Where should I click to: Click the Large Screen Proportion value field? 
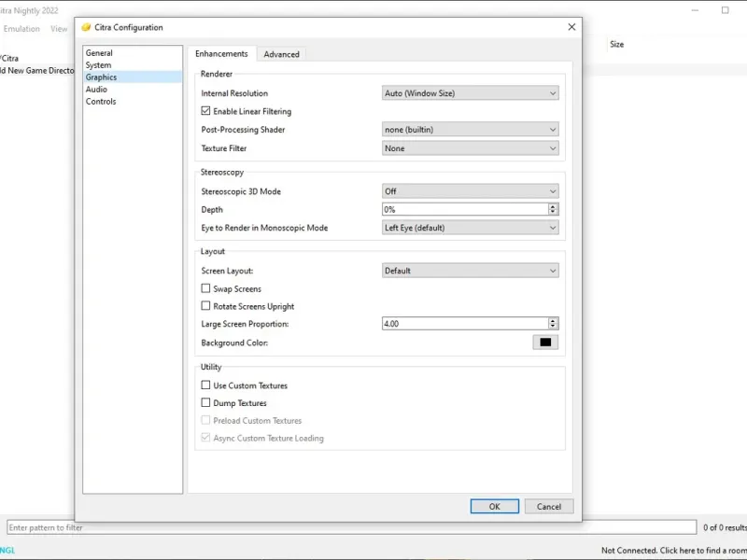click(x=465, y=324)
